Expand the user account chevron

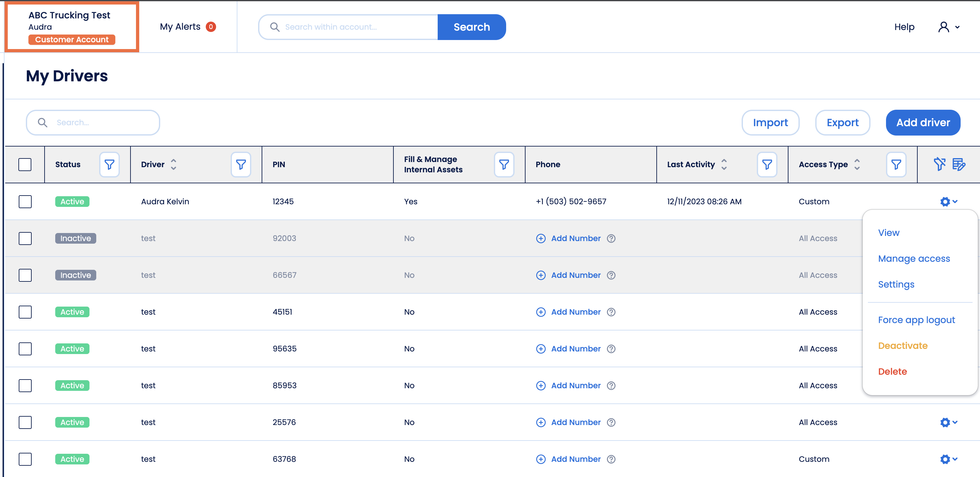957,27
